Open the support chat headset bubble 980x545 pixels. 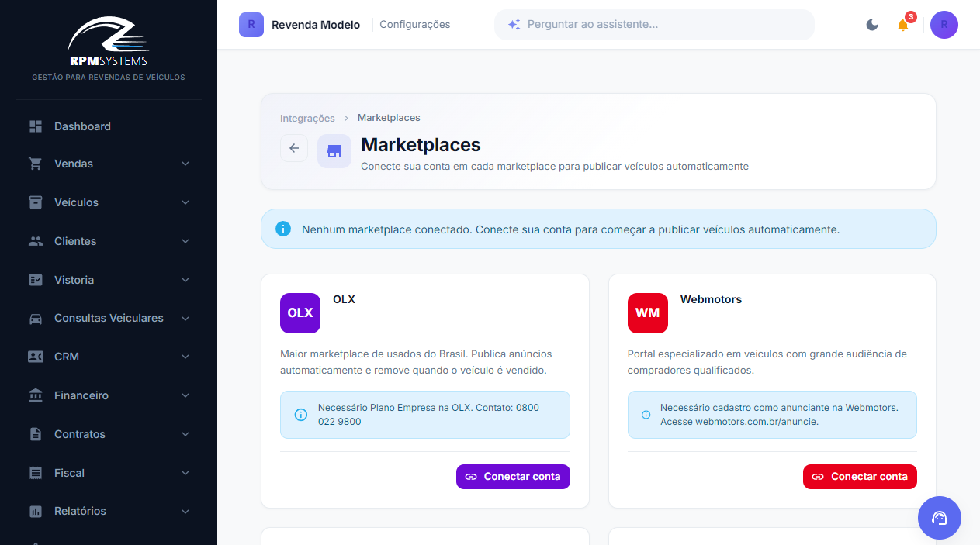(940, 518)
